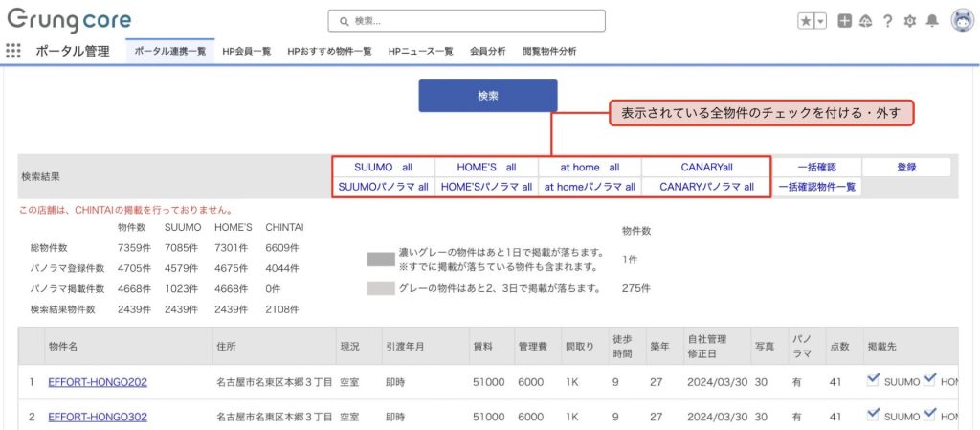
Task: Click the favorites star icon
Action: [x=806, y=21]
